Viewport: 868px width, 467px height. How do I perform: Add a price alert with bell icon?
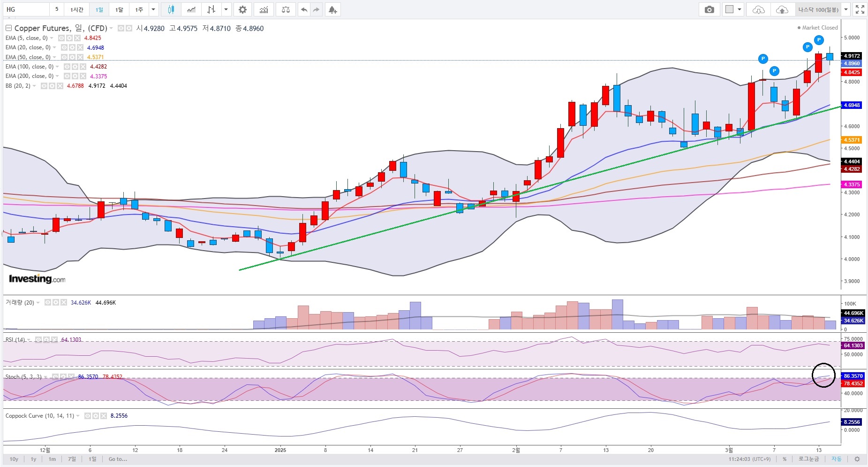tap(332, 9)
